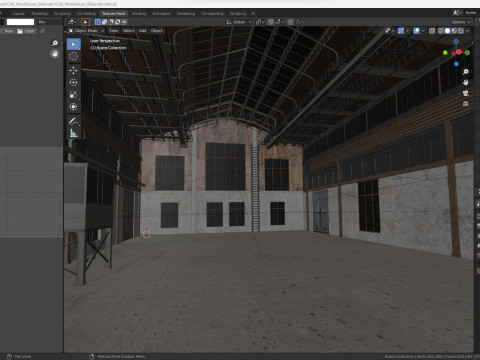Toggle proportional editing button
Image resolution: width=480 pixels, height=360 pixels.
(291, 22)
